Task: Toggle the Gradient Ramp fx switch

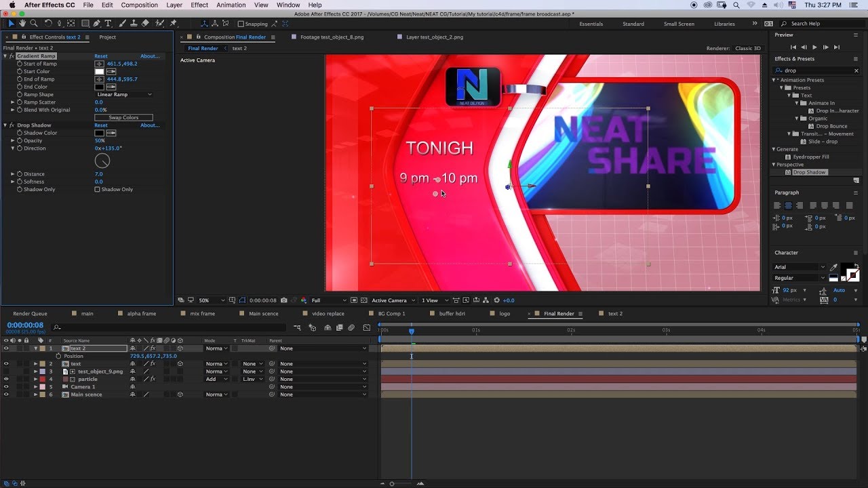Action: pos(12,56)
